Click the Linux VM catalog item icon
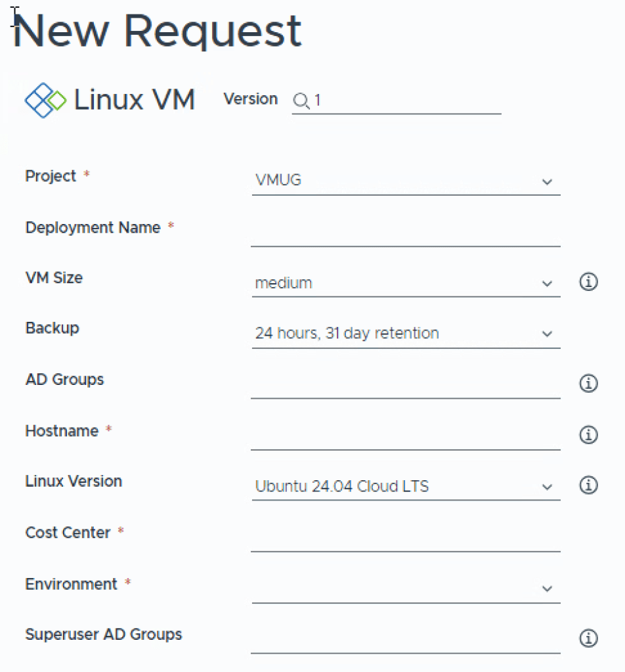This screenshot has width=625, height=672. click(x=45, y=101)
